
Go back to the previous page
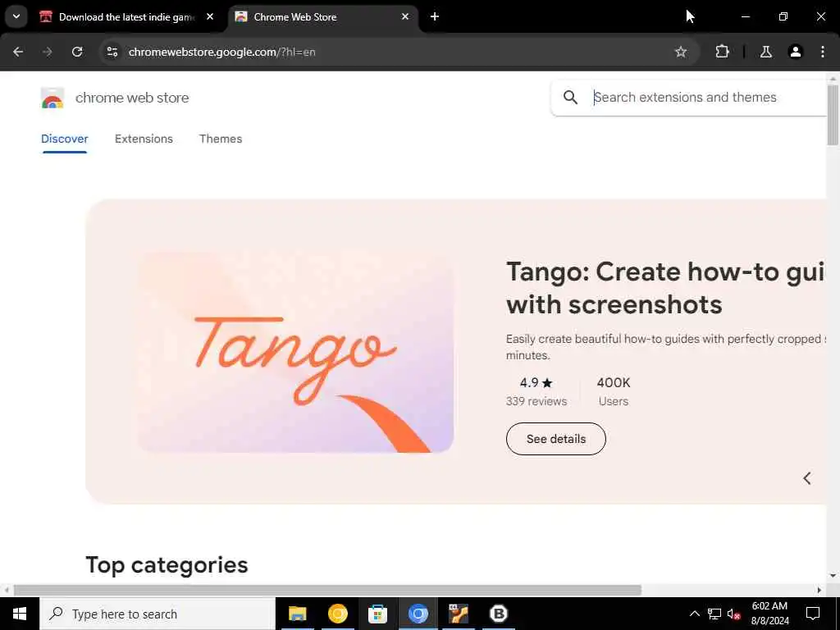18,52
